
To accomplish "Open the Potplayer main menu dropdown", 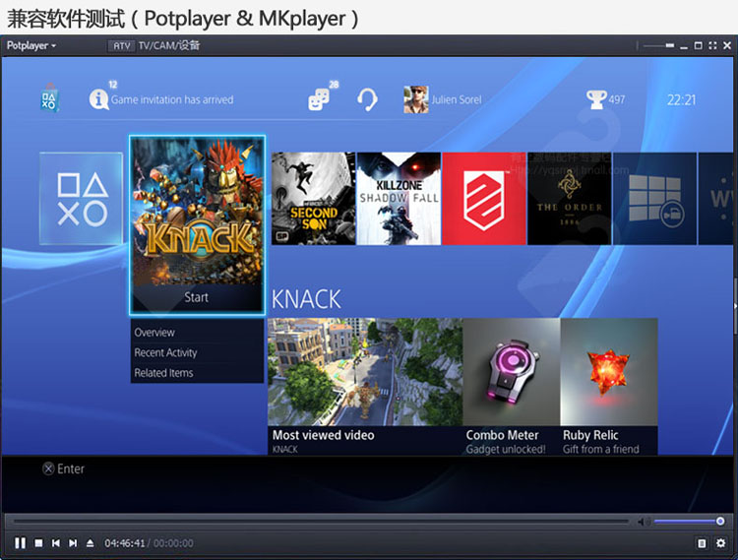I will click(31, 45).
